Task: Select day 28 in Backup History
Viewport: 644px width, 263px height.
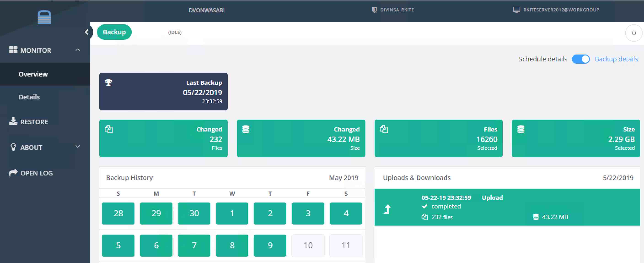Action: click(x=118, y=214)
